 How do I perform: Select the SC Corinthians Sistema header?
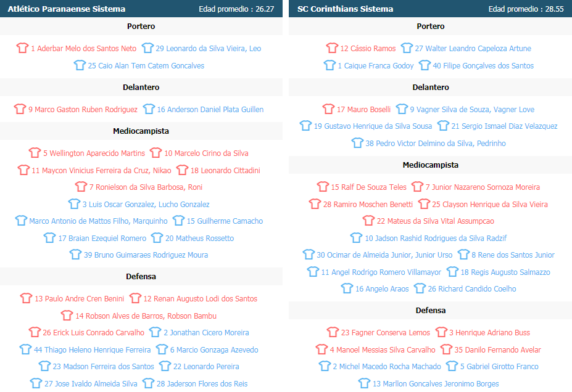click(x=345, y=9)
